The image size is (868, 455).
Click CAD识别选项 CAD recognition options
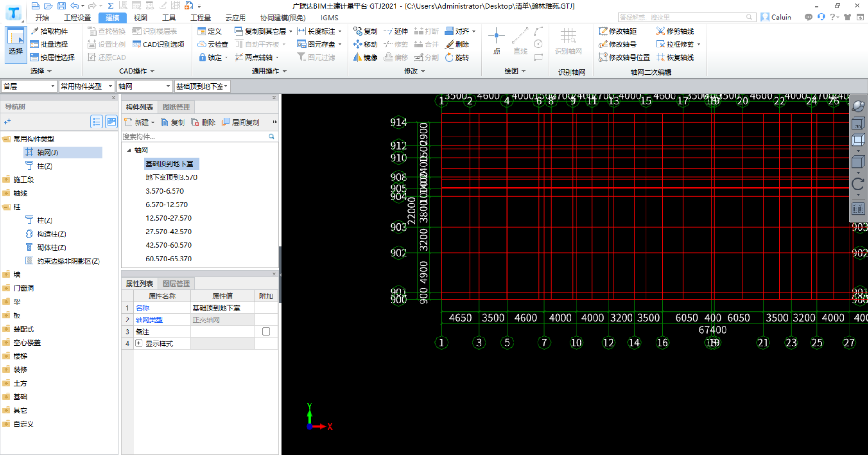coord(159,44)
